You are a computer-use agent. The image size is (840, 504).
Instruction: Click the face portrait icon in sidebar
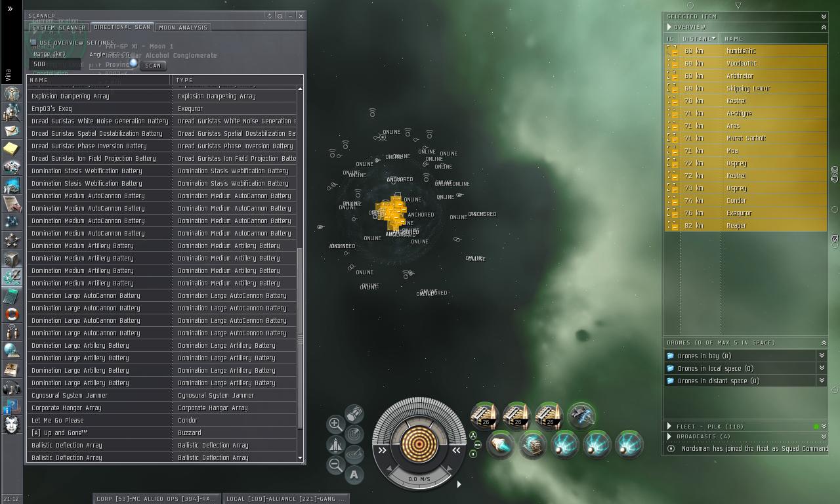[12, 425]
